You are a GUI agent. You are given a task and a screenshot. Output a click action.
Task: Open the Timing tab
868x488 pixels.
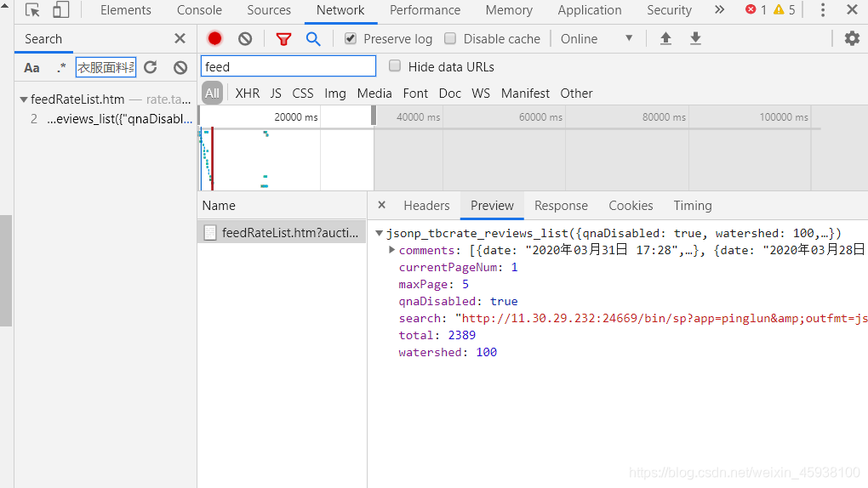(693, 205)
